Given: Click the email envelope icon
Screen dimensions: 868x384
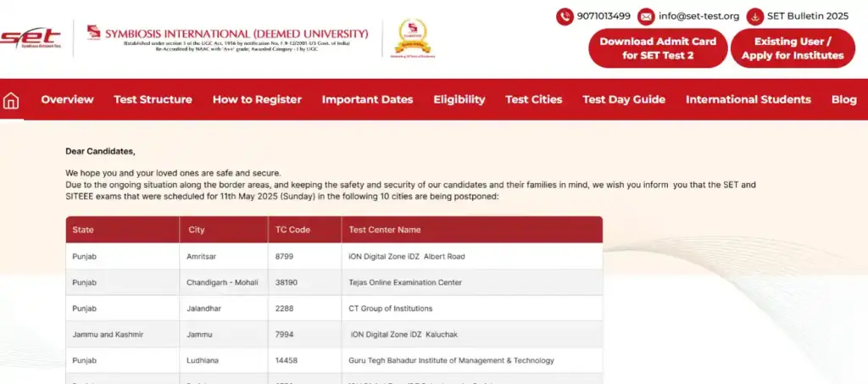Looking at the screenshot, I should coord(646,16).
